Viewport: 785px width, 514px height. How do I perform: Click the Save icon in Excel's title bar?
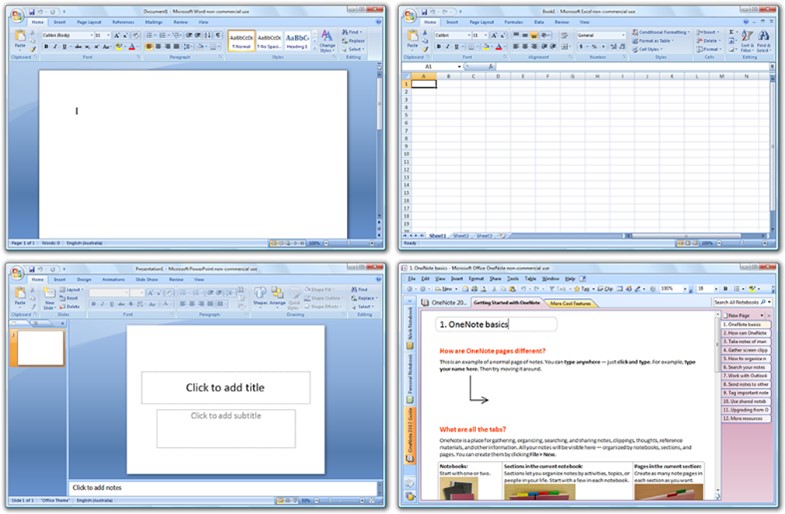[x=425, y=9]
